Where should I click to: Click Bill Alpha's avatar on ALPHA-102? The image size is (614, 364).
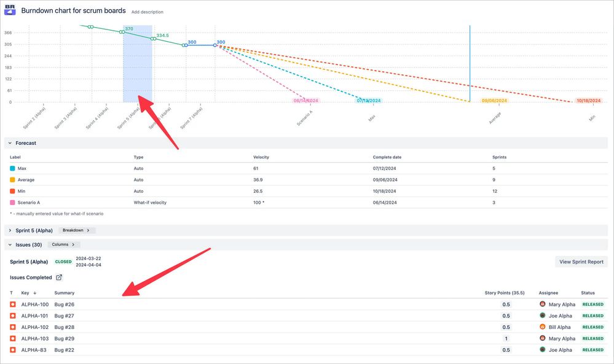542,327
